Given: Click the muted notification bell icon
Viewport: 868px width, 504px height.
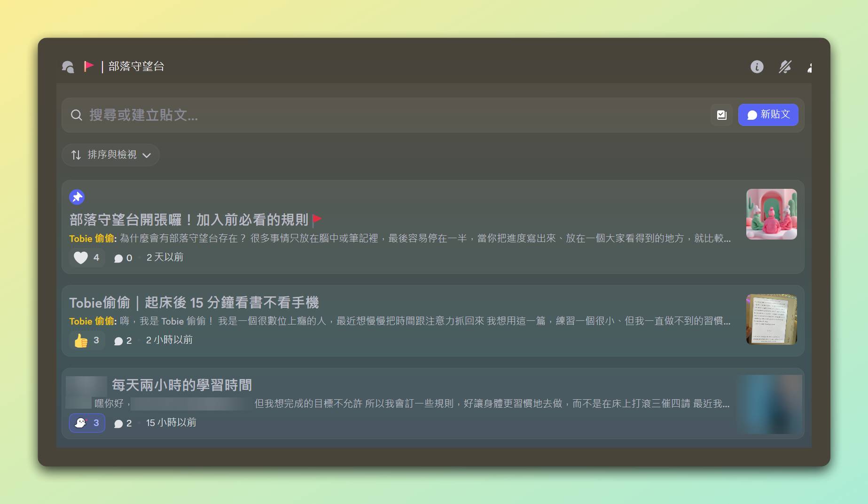Looking at the screenshot, I should tap(785, 67).
